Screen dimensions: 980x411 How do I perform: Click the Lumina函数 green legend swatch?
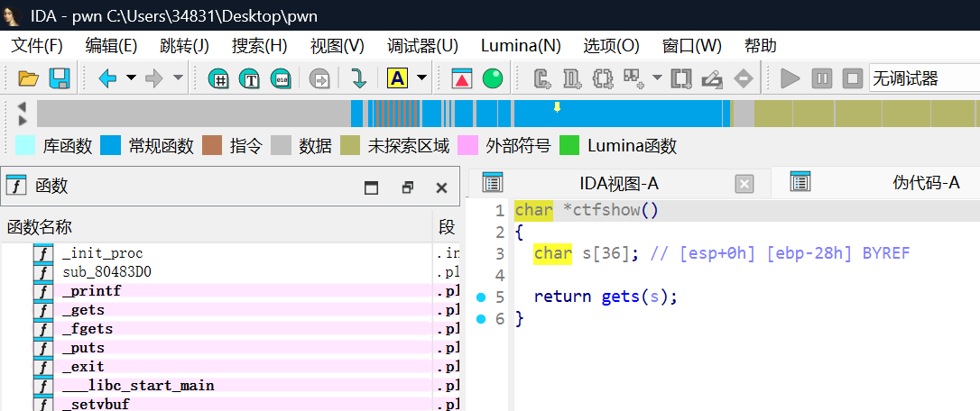tap(569, 145)
